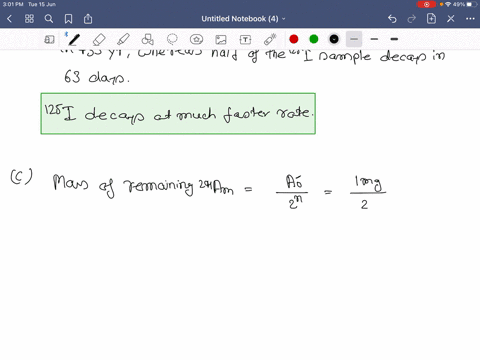The height and width of the screenshot is (360, 480).
Task: Tap the red screen recording indicator
Action: pyautogui.click(x=426, y=4)
